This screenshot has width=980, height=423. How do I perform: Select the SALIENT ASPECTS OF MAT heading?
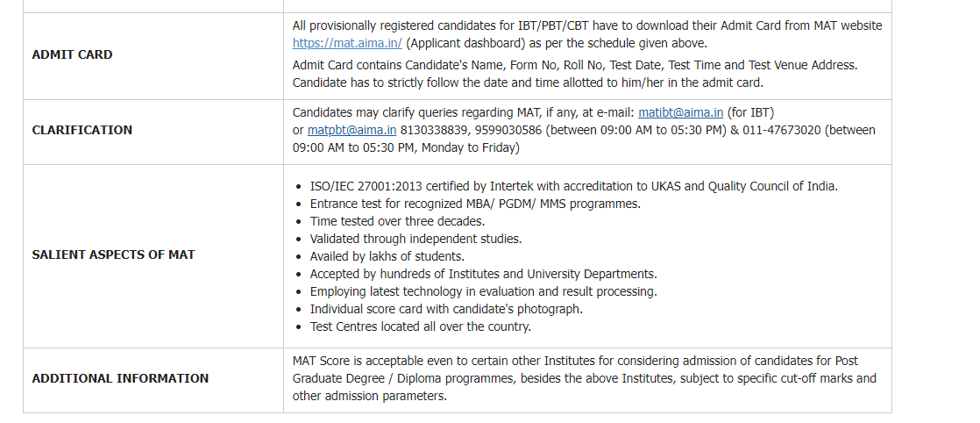[113, 255]
